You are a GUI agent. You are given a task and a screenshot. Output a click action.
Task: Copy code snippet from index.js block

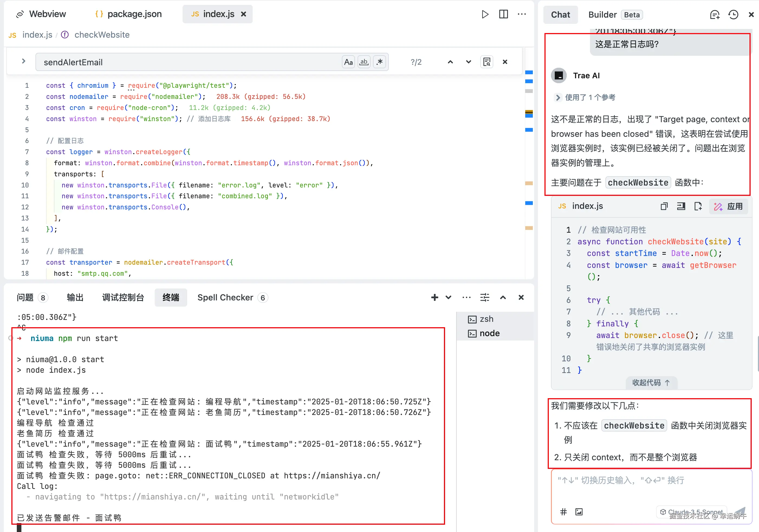click(x=664, y=206)
